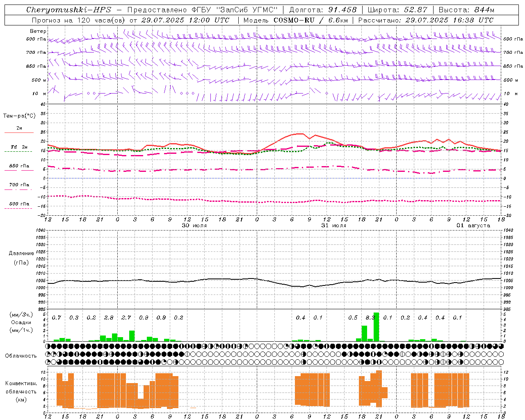Screen dimensions: 525x420
Task: Click the 0.7 precipitation amount value
Action: [x=56, y=318]
